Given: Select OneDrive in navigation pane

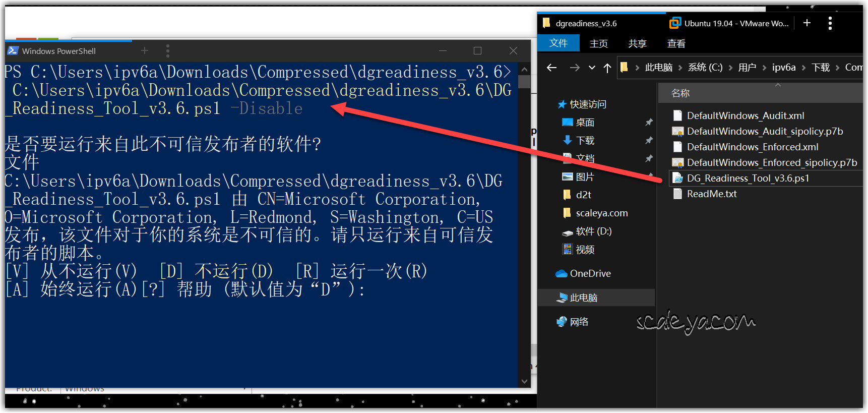Looking at the screenshot, I should pos(590,274).
